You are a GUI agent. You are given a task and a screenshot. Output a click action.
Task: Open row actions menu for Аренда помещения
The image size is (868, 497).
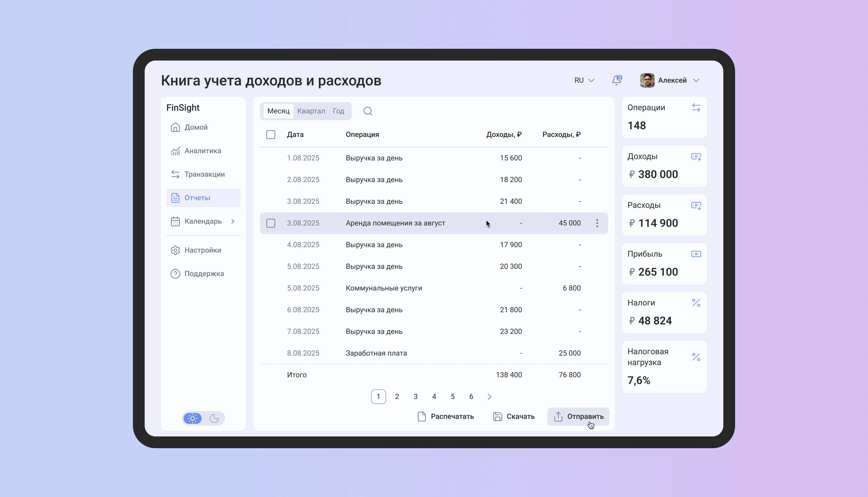point(597,223)
